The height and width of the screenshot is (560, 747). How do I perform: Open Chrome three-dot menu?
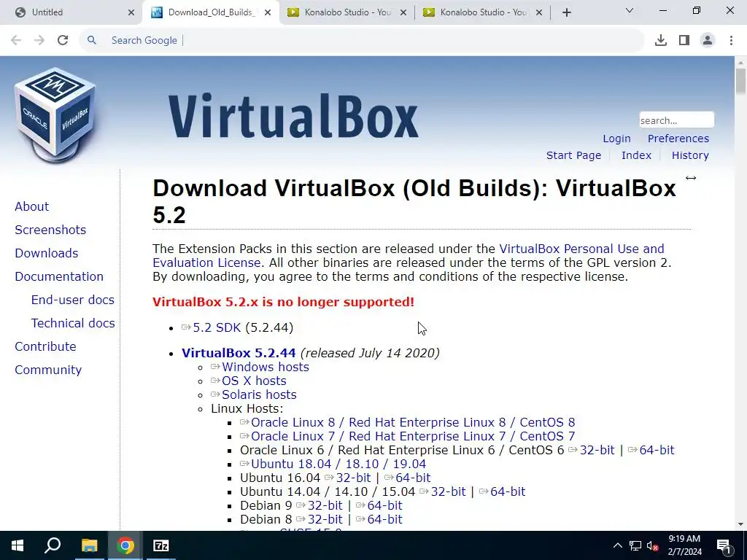tap(731, 40)
